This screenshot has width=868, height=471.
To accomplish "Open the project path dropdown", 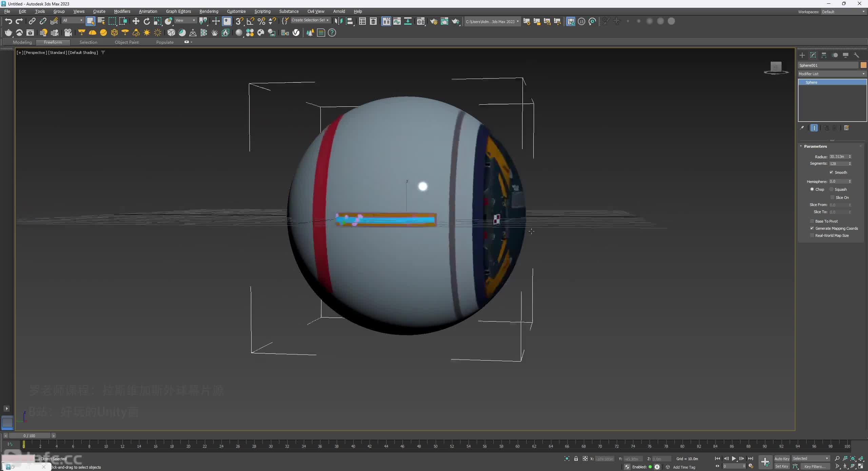I will (492, 22).
